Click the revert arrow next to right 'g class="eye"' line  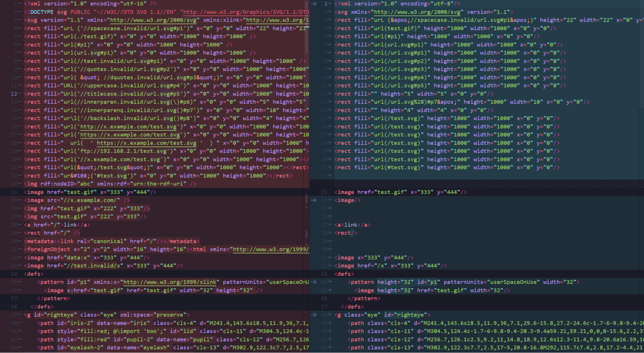314,315
